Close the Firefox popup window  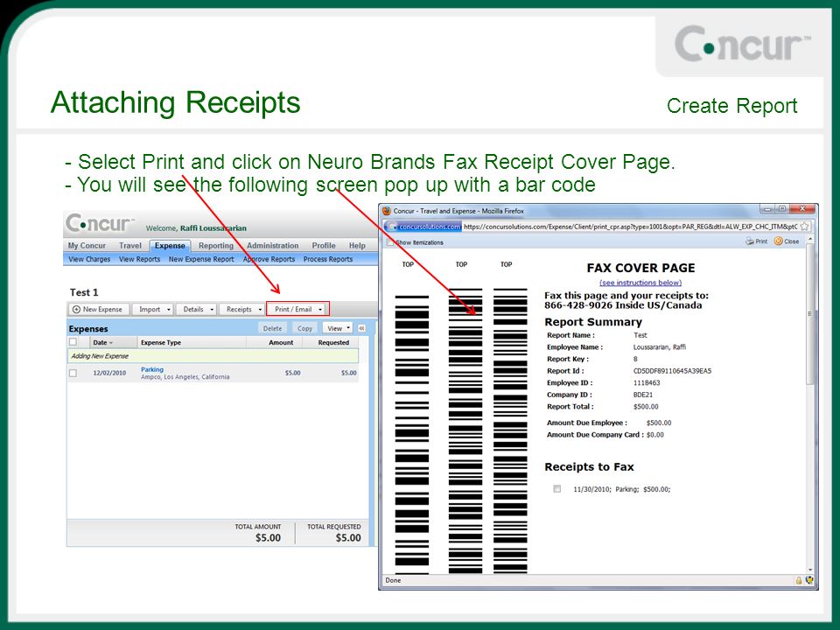[802, 209]
